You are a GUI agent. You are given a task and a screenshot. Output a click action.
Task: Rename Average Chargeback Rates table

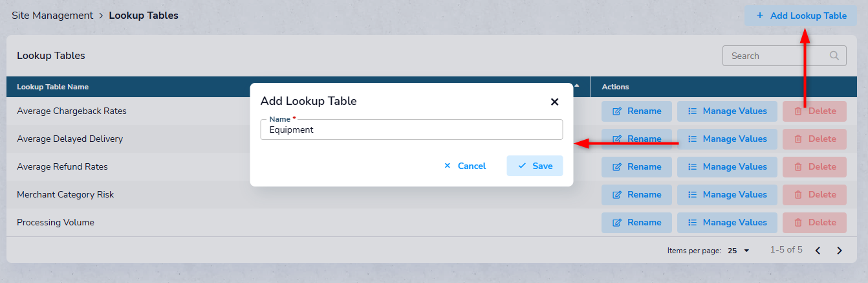[636, 111]
